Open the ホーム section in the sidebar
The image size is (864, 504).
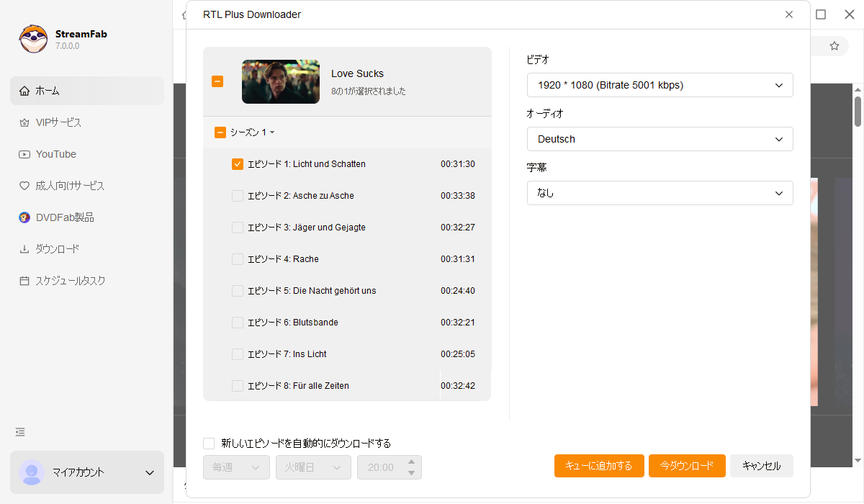pos(43,90)
